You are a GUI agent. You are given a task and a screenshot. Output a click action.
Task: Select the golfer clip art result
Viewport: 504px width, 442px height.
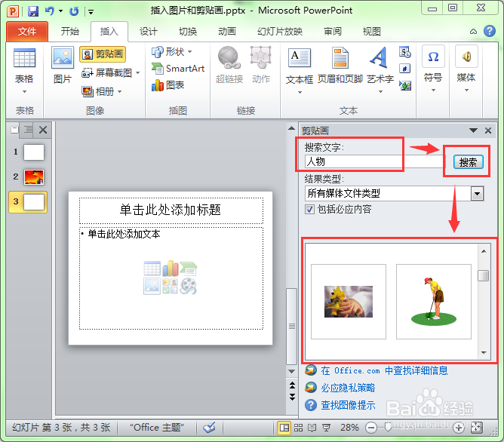click(x=434, y=302)
